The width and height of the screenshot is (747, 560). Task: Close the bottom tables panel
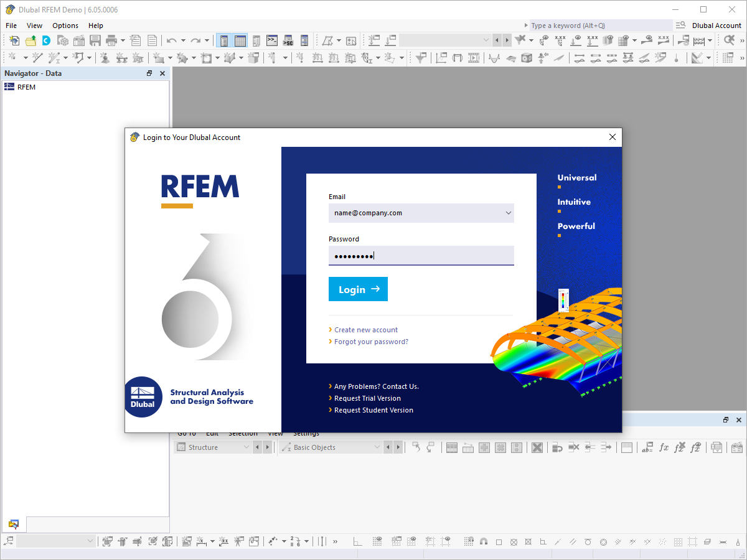pyautogui.click(x=739, y=420)
